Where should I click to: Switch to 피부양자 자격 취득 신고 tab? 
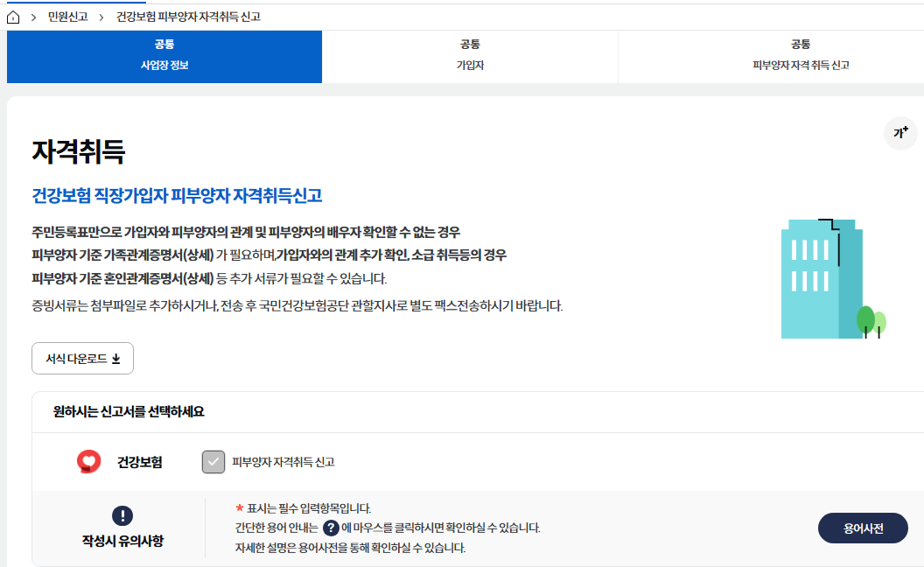[801, 57]
